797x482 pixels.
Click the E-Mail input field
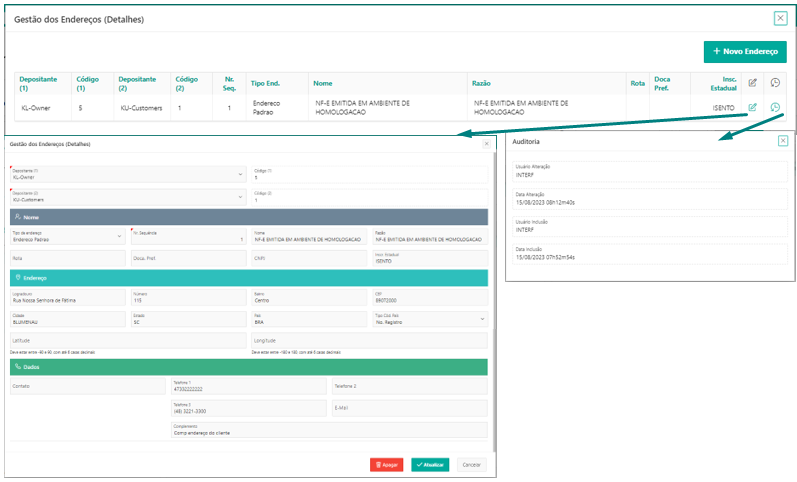tap(410, 408)
